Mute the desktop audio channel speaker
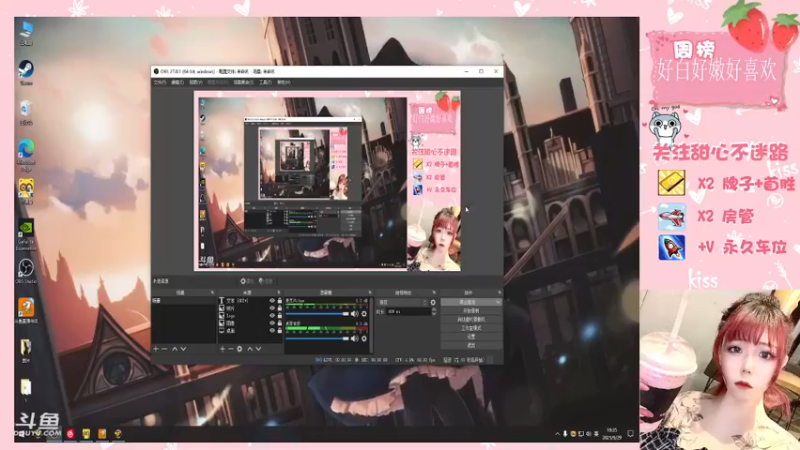The image size is (800, 450). [355, 338]
